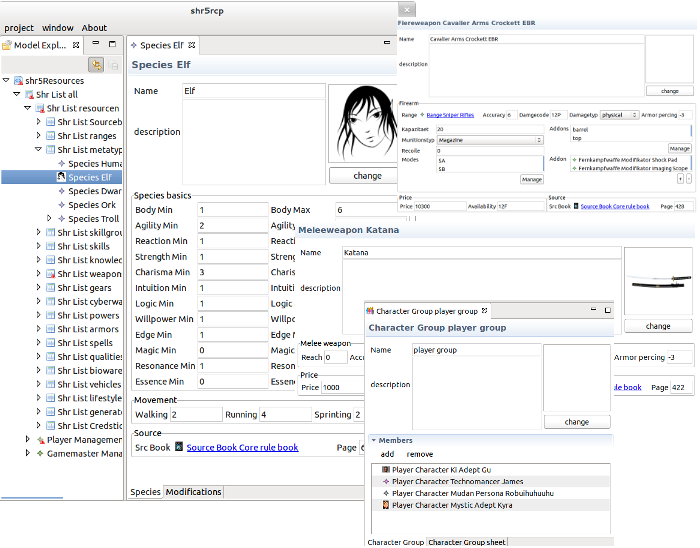Collapse the Shr List all node
This screenshot has height=548, width=700.
pyautogui.click(x=17, y=94)
